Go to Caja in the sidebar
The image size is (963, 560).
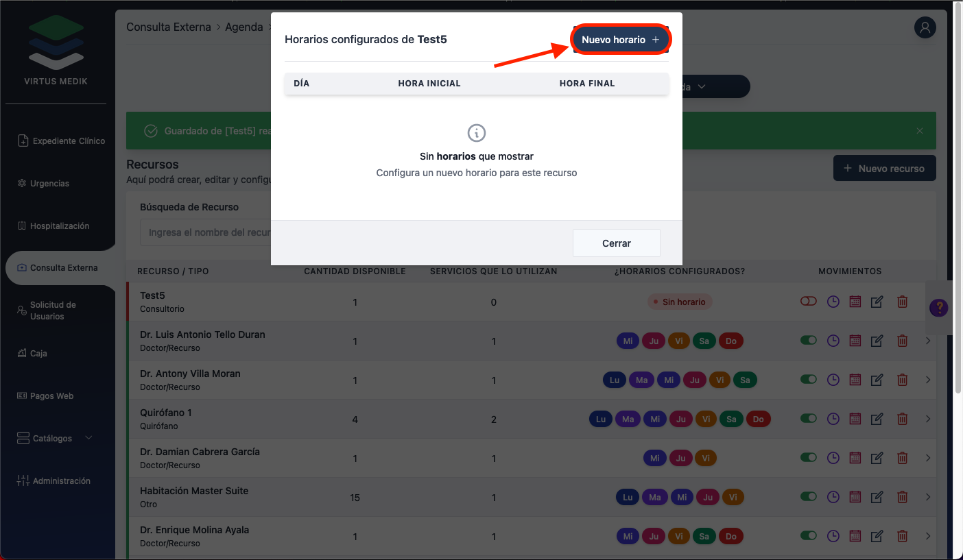[38, 354]
